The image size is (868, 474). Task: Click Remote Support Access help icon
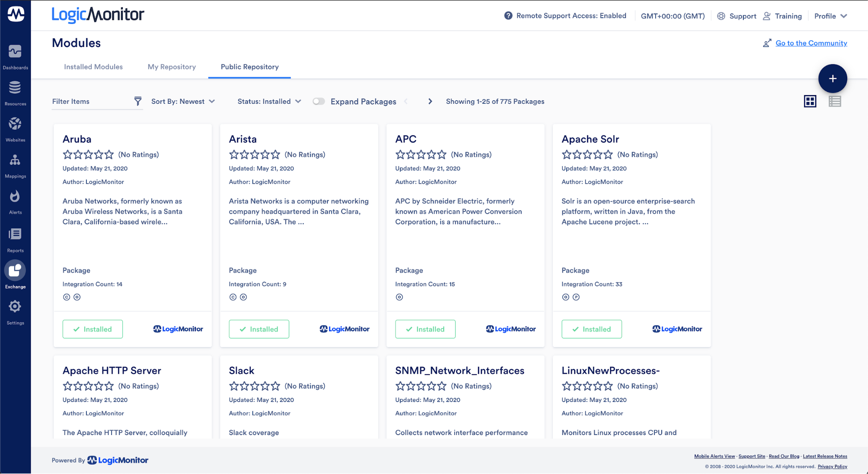click(x=508, y=16)
